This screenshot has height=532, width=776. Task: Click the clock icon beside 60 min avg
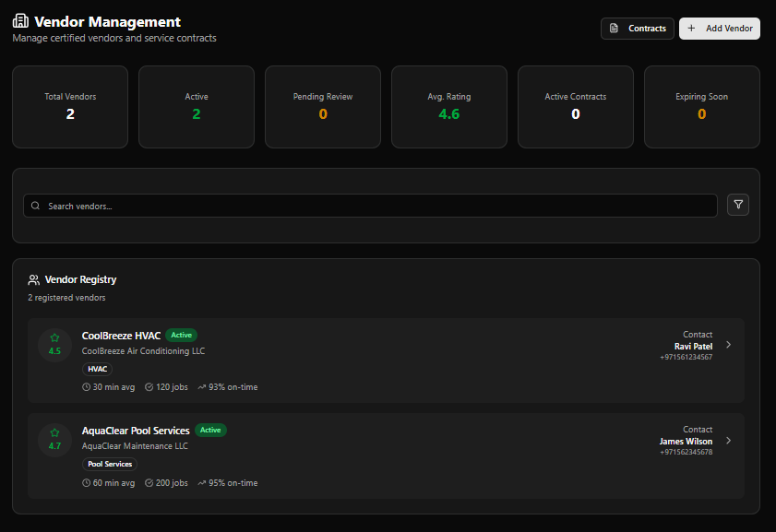tap(86, 483)
